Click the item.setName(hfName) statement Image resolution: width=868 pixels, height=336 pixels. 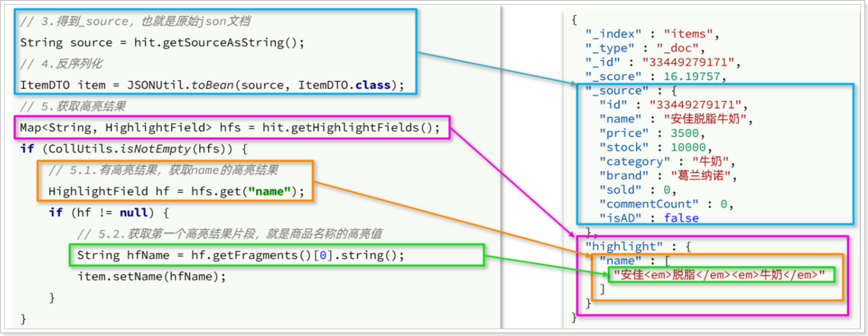pyautogui.click(x=151, y=276)
